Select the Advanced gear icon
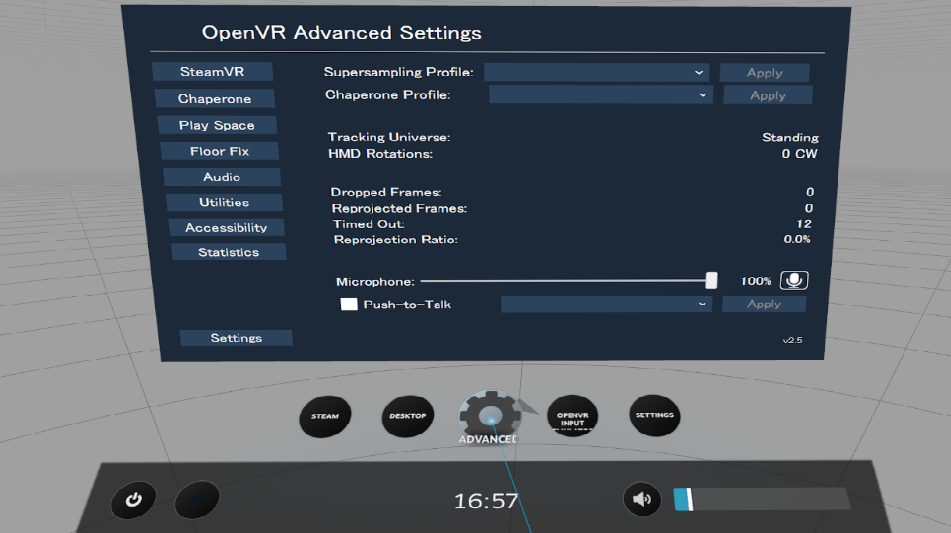This screenshot has height=533, width=951. [x=489, y=416]
